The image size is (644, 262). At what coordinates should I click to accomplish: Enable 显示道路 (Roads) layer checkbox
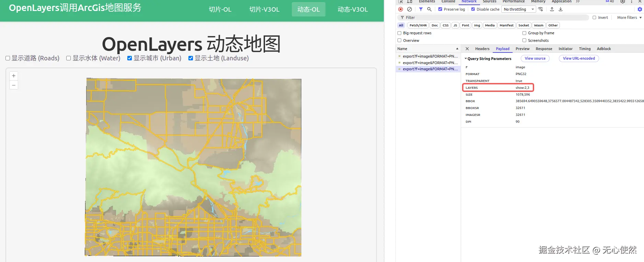click(8, 58)
